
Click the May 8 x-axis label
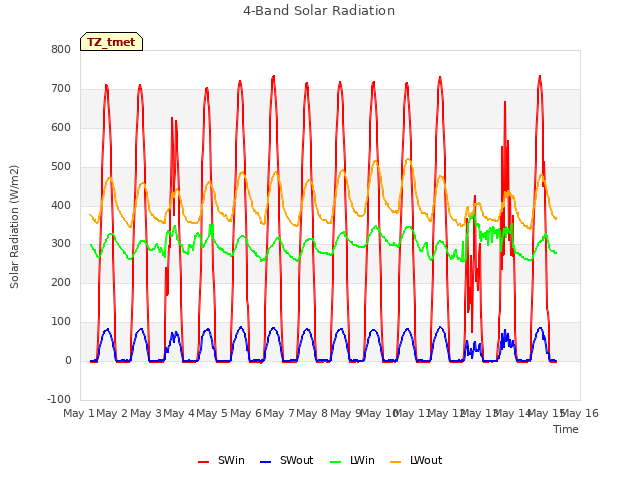pos(312,413)
